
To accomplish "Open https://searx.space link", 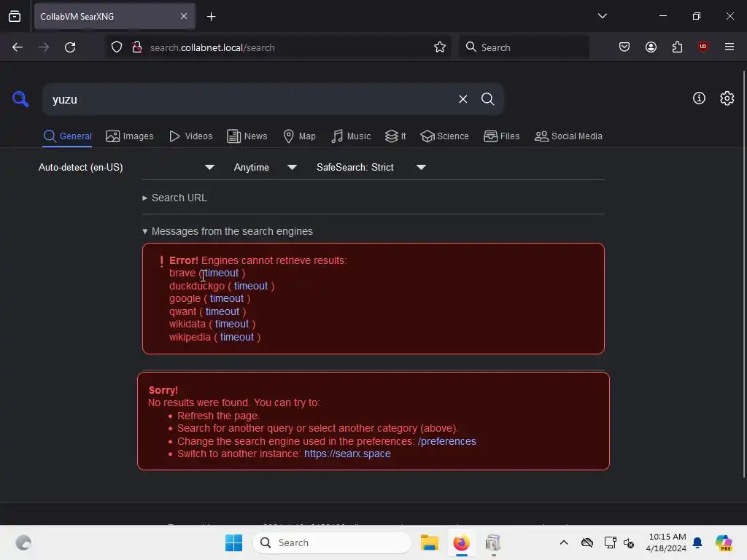I will click(347, 454).
